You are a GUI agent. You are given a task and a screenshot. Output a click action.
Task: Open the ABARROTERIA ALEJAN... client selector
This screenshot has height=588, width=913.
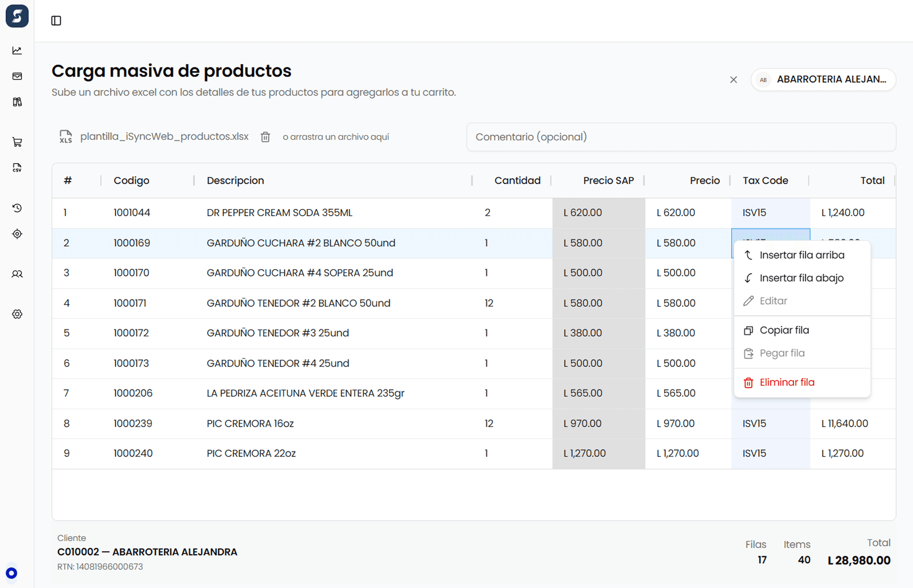(x=824, y=79)
